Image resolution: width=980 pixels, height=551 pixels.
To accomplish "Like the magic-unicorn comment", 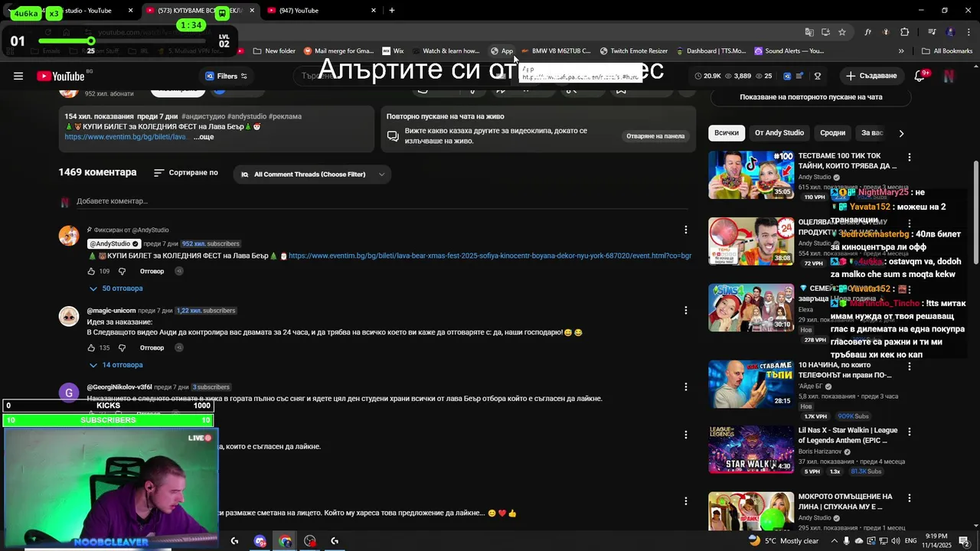I will tap(92, 347).
